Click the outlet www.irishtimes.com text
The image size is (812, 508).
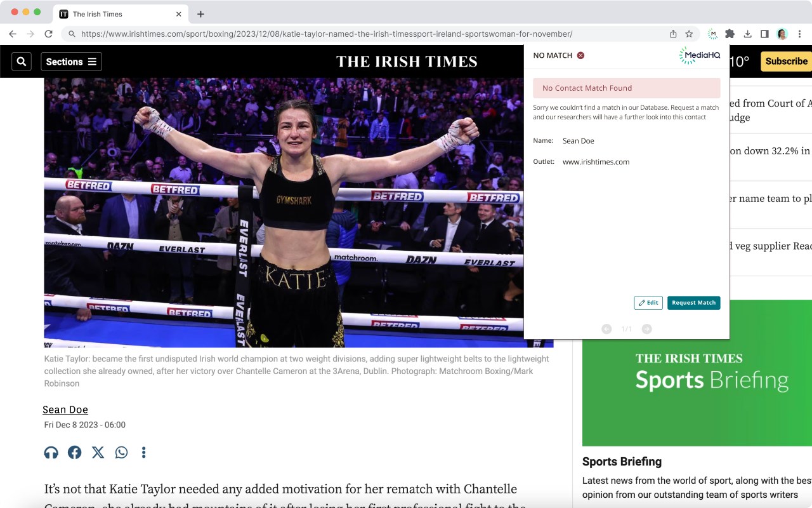pyautogui.click(x=596, y=162)
